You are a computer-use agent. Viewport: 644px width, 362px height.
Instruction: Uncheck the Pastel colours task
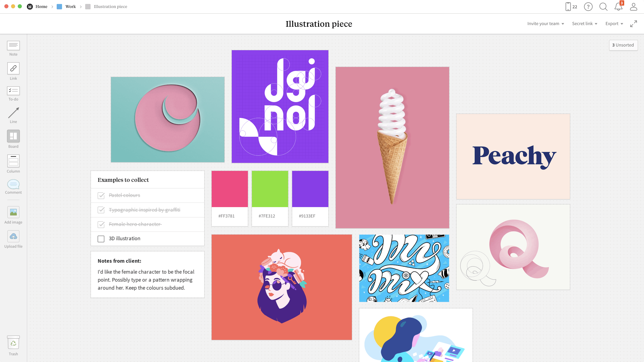101,195
